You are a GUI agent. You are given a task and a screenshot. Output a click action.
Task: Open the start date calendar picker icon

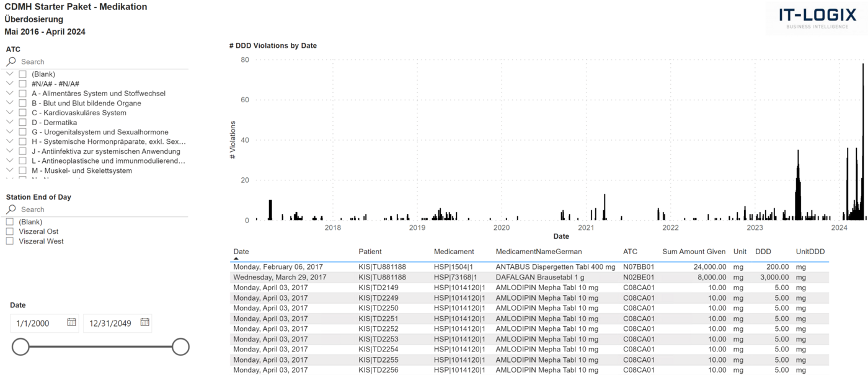[x=71, y=322]
